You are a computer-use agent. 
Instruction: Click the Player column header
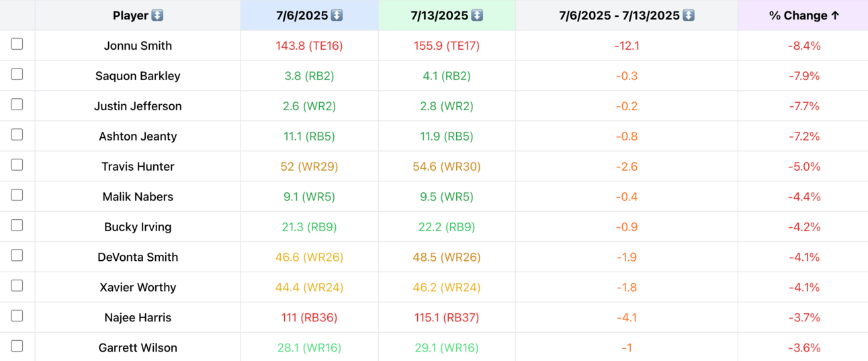[x=138, y=15]
